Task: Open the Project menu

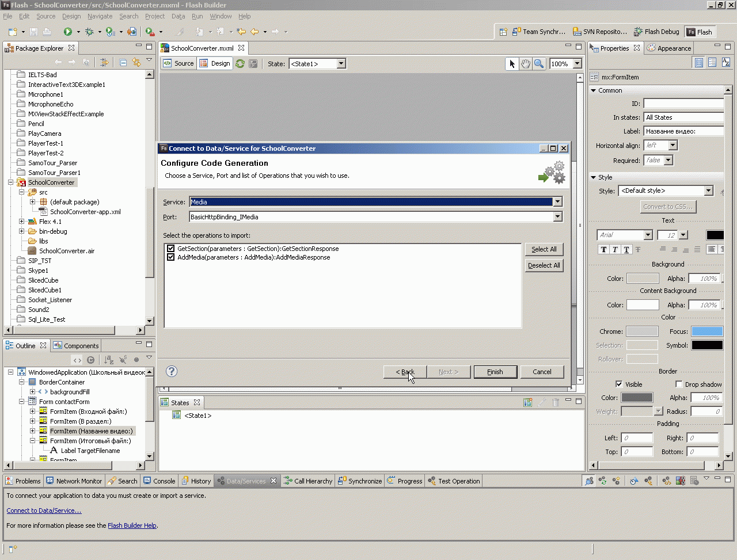Action: coord(154,16)
